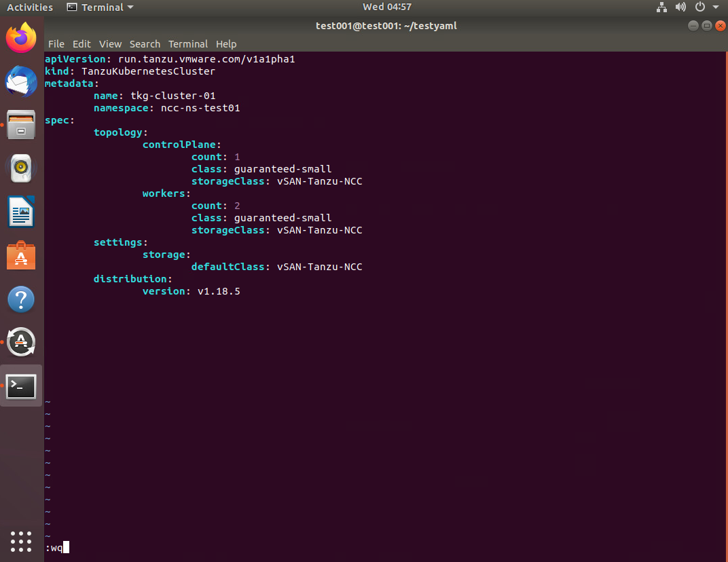The image size is (728, 562).
Task: Open the File menu
Action: pyautogui.click(x=56, y=44)
